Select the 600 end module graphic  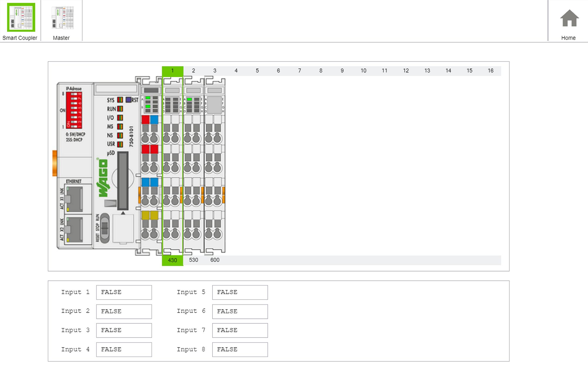(215, 166)
